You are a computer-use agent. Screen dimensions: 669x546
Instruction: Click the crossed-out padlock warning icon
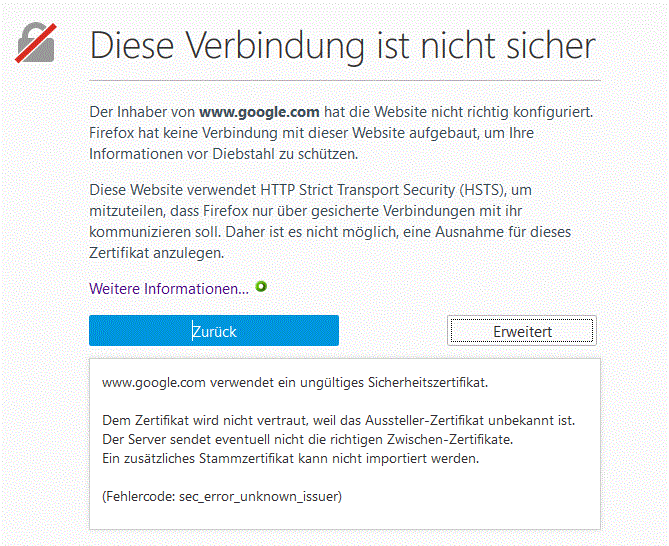35,44
